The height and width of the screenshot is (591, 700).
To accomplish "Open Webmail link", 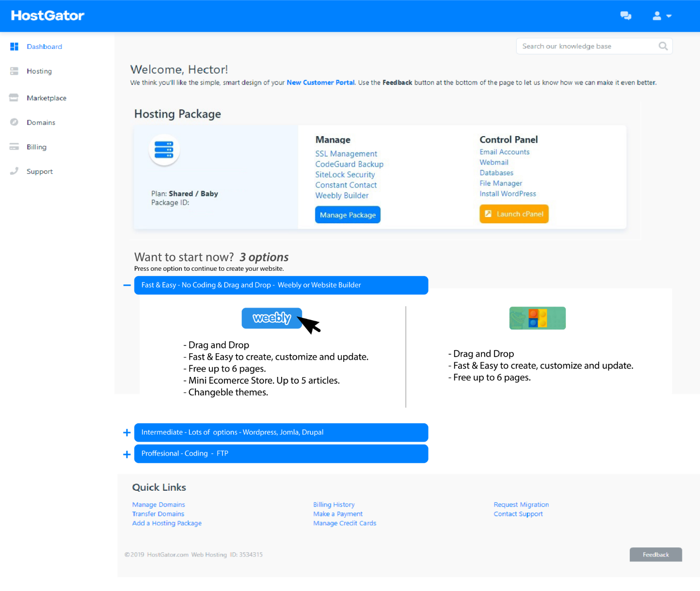I will [x=494, y=162].
